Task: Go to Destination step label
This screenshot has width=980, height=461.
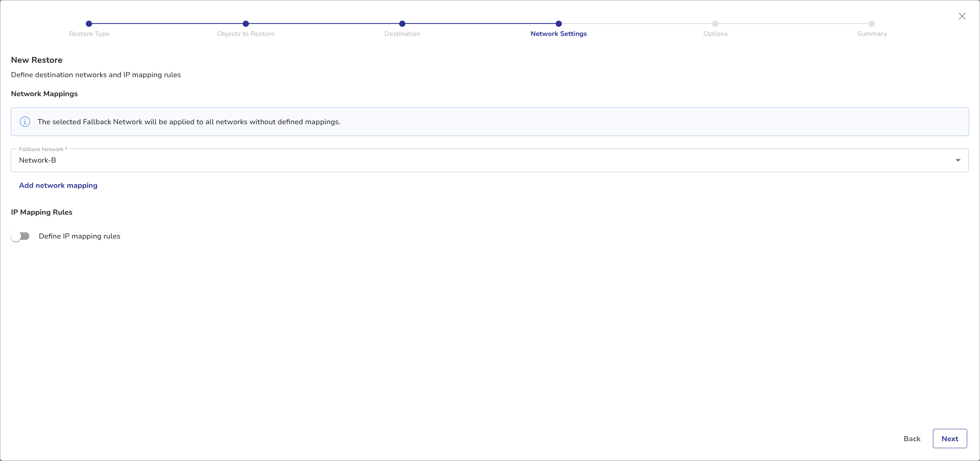Action: pyautogui.click(x=402, y=34)
